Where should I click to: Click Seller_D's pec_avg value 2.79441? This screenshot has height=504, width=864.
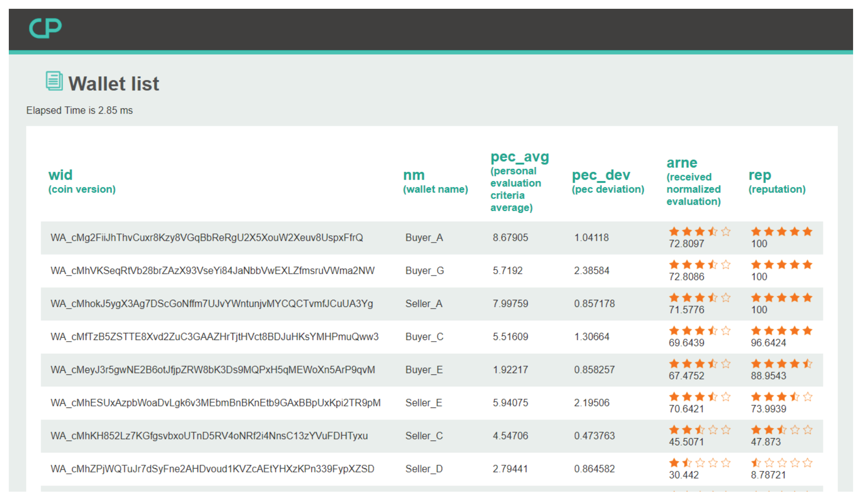tap(510, 469)
